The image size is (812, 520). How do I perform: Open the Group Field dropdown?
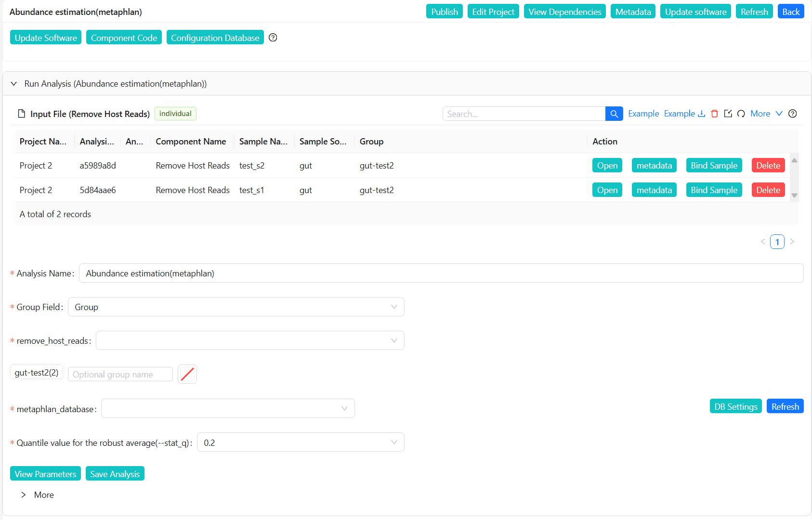click(236, 307)
